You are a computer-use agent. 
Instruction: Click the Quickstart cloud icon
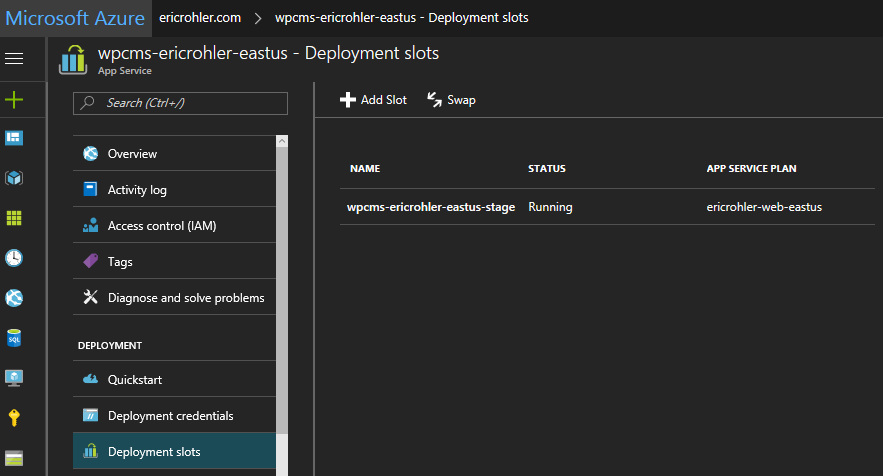point(91,379)
